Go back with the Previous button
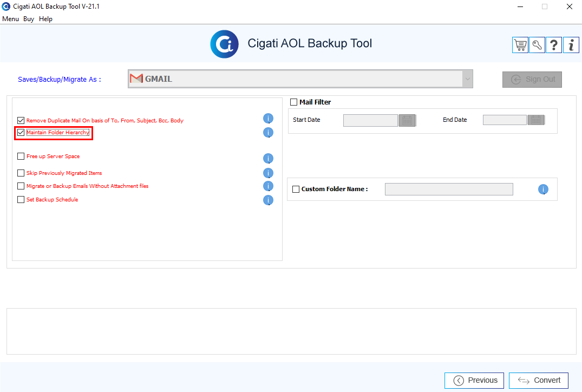Image resolution: width=582 pixels, height=392 pixels. tap(474, 381)
